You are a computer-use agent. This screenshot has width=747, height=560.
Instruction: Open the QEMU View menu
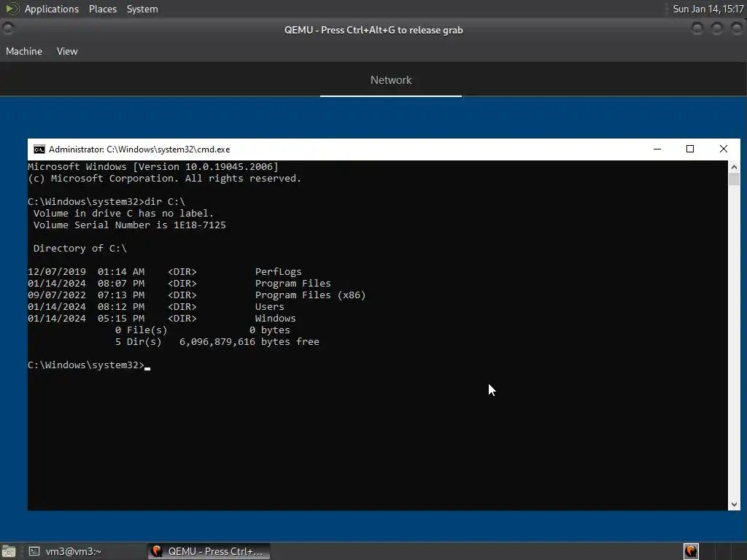point(66,51)
